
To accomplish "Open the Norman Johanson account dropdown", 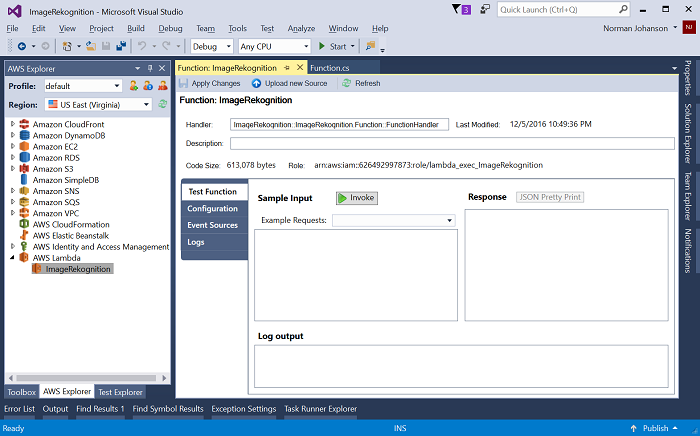I will pyautogui.click(x=675, y=28).
